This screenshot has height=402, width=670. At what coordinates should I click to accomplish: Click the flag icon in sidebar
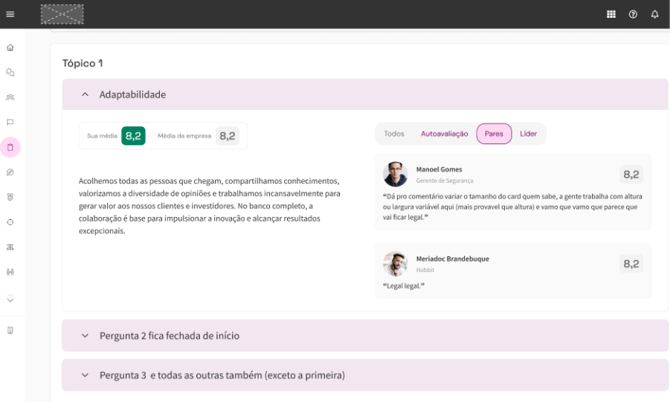[x=11, y=122]
